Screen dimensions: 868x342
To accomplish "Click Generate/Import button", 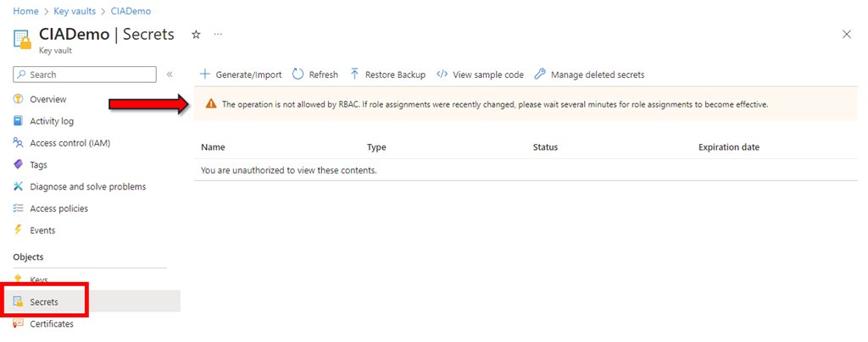I will (x=241, y=74).
